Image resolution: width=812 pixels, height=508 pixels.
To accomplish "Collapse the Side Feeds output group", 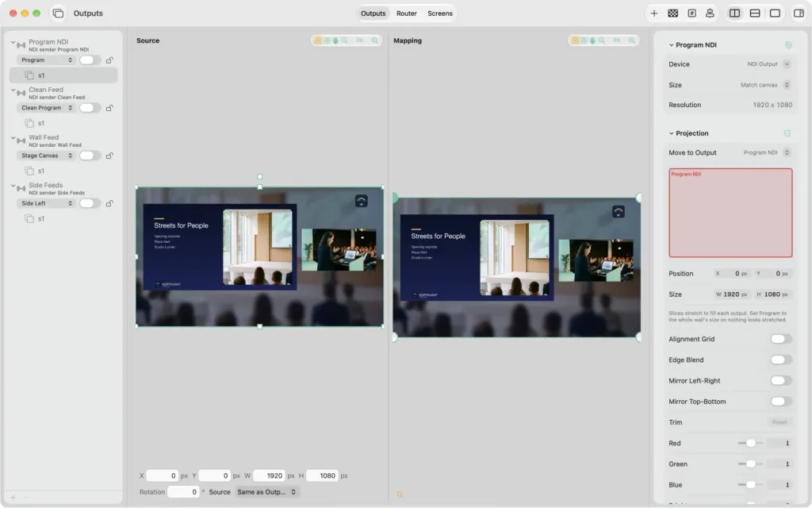I will point(13,186).
